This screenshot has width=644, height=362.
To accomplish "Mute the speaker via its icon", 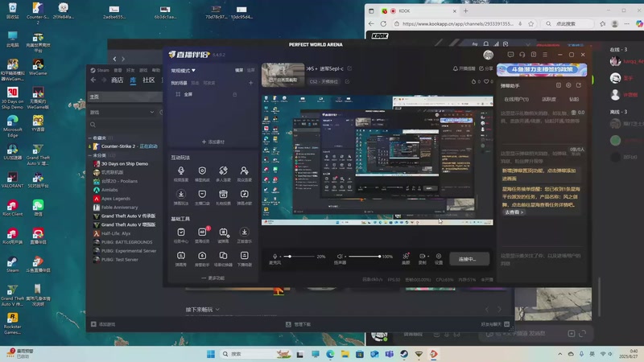I will pos(340,256).
